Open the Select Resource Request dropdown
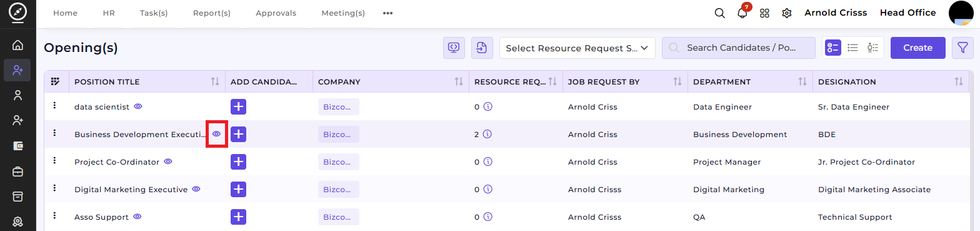This screenshot has width=980, height=231. coord(577,48)
